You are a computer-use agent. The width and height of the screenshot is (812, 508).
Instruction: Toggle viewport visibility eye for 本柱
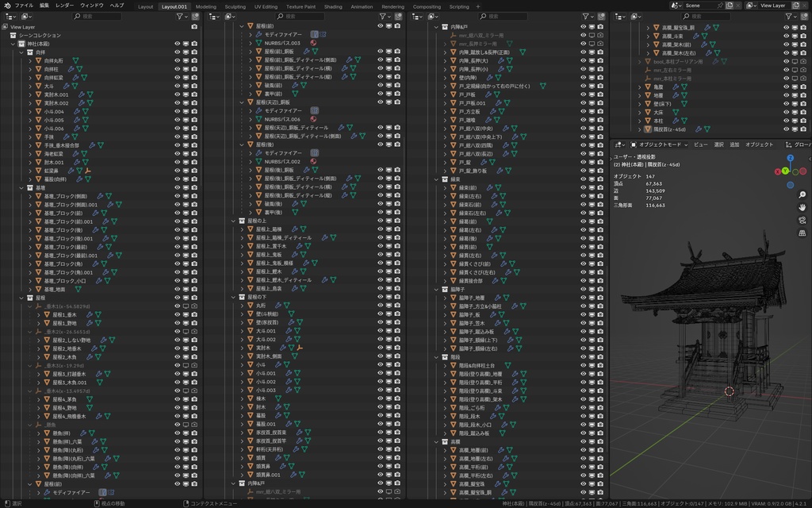(x=786, y=121)
